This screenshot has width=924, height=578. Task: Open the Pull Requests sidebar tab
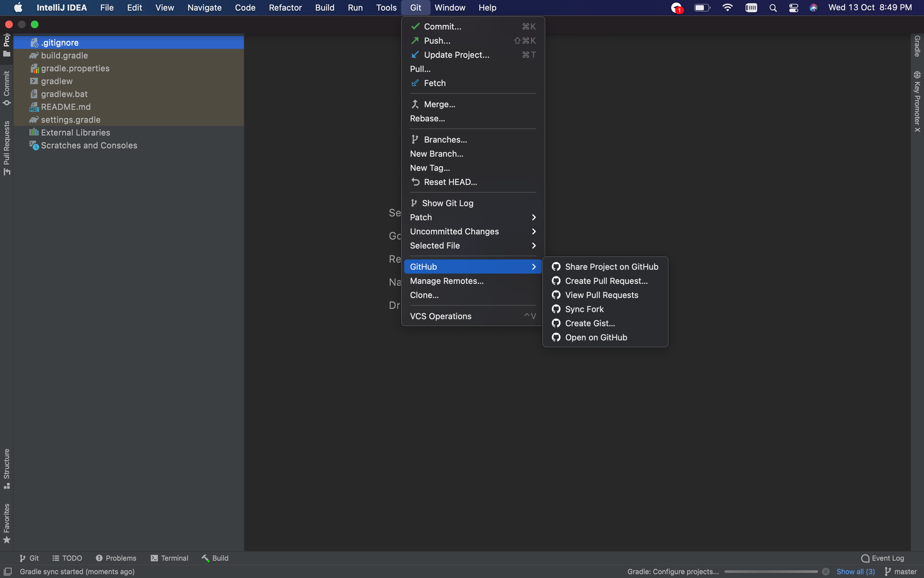pos(6,148)
